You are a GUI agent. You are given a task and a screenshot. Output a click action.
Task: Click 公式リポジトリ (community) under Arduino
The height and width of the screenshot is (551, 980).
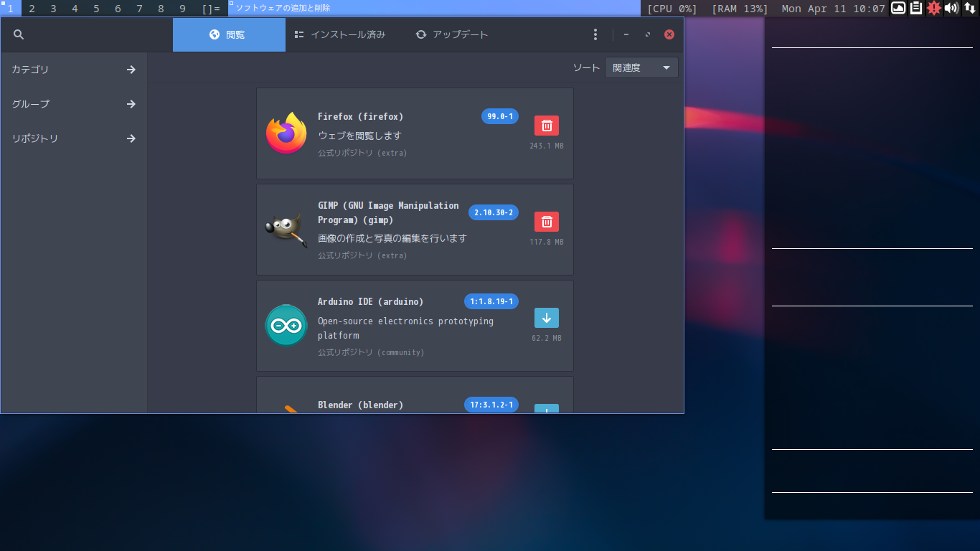point(371,352)
